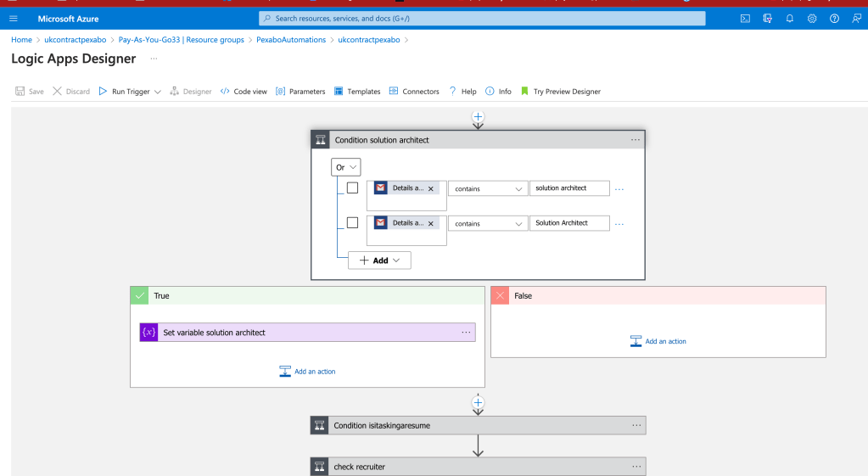Click Discard in the designer toolbar
This screenshot has height=476, width=868.
[71, 92]
